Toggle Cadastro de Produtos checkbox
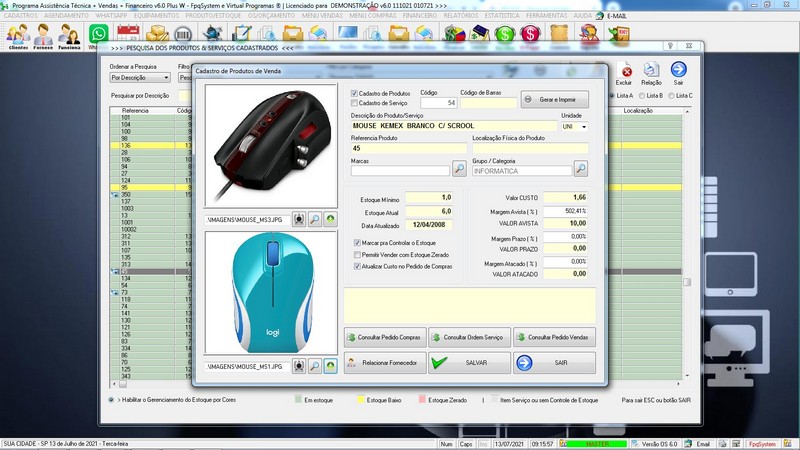800x450 pixels. 354,93
